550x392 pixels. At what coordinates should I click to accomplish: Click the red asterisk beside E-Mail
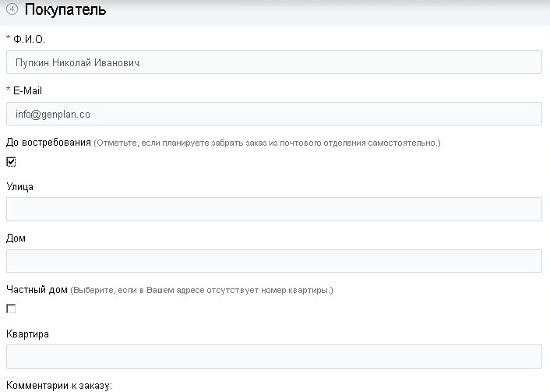[x=8, y=90]
